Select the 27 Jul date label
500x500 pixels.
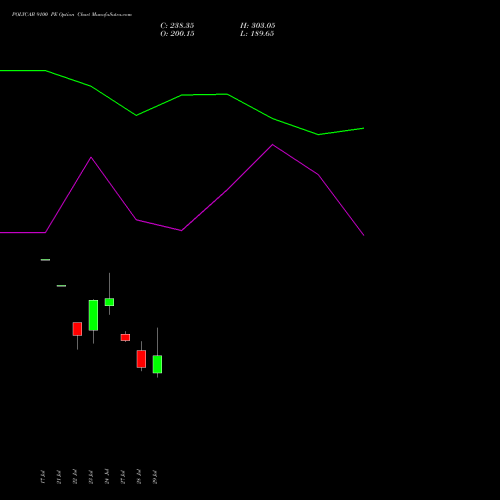[x=122, y=477]
